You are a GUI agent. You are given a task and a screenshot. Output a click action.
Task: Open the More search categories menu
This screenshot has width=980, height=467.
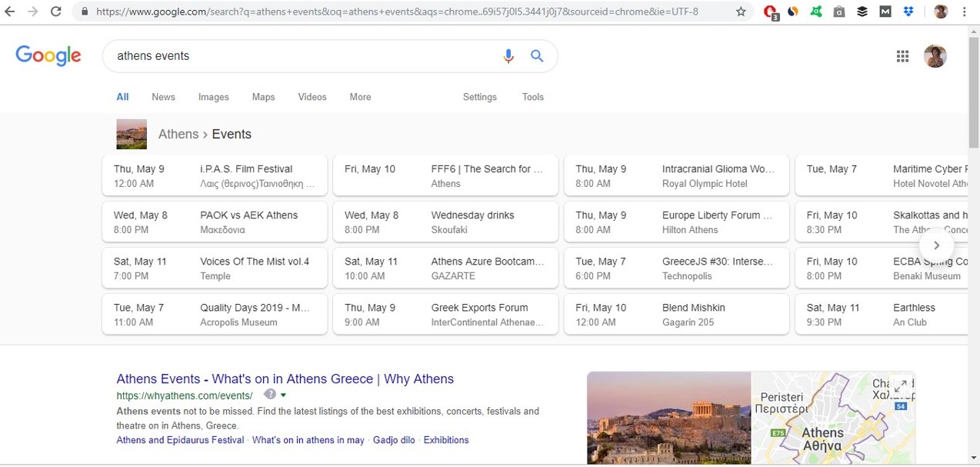tap(360, 97)
